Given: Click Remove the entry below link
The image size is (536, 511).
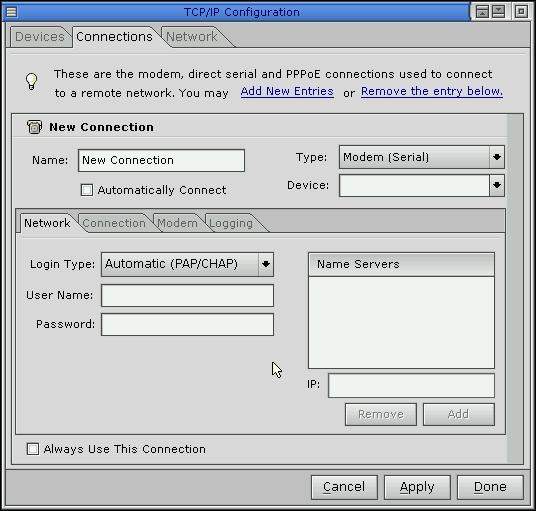Looking at the screenshot, I should [x=432, y=91].
